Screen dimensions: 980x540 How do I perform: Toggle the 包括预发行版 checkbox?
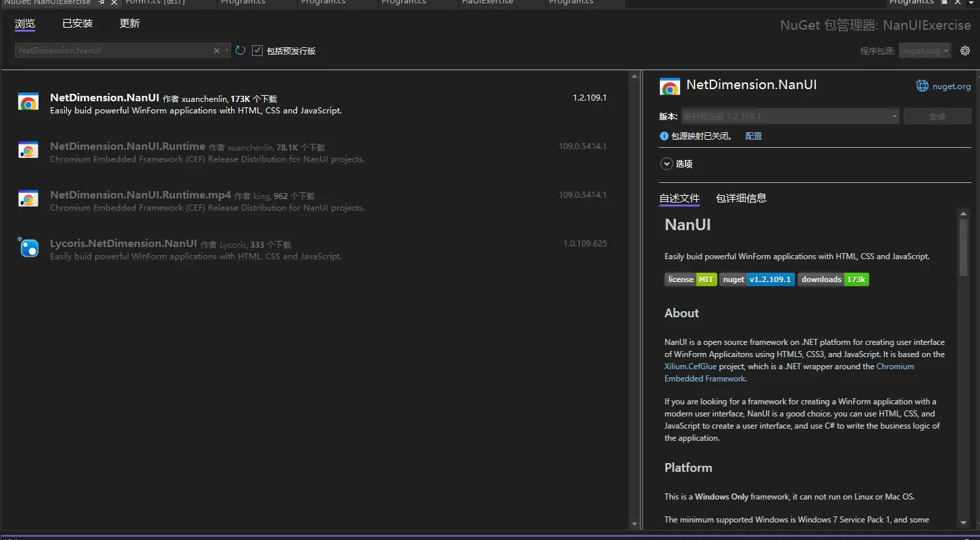click(257, 51)
